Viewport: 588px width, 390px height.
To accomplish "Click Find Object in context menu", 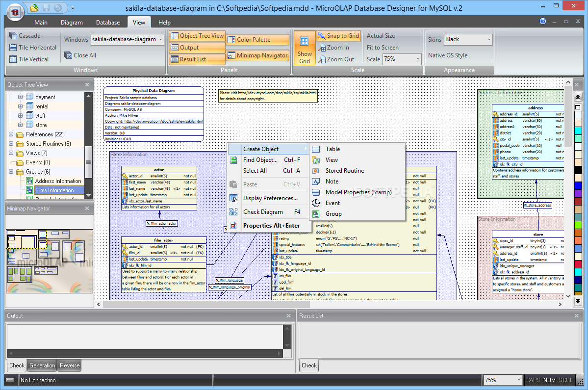I will pyautogui.click(x=269, y=160).
